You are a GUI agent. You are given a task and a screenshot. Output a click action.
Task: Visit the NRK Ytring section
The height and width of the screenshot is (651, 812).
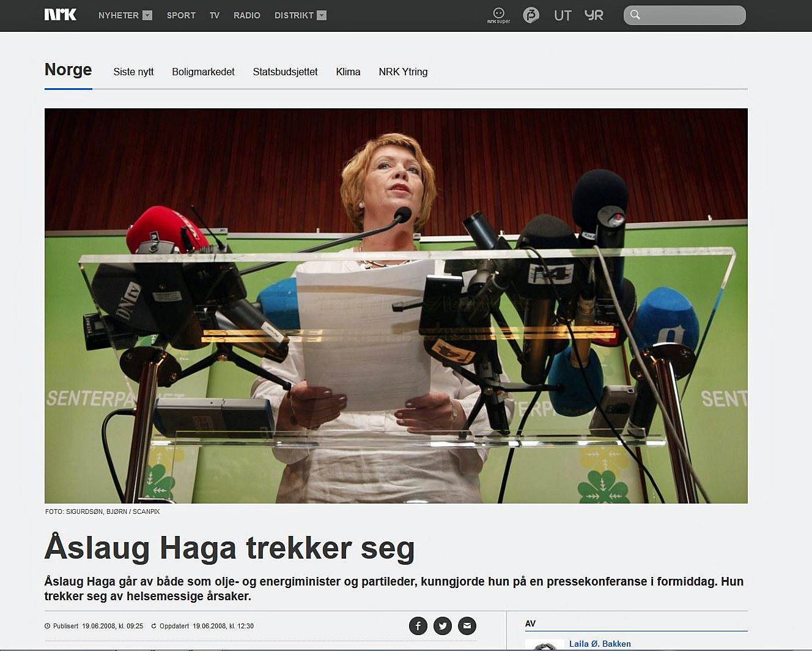coord(403,72)
